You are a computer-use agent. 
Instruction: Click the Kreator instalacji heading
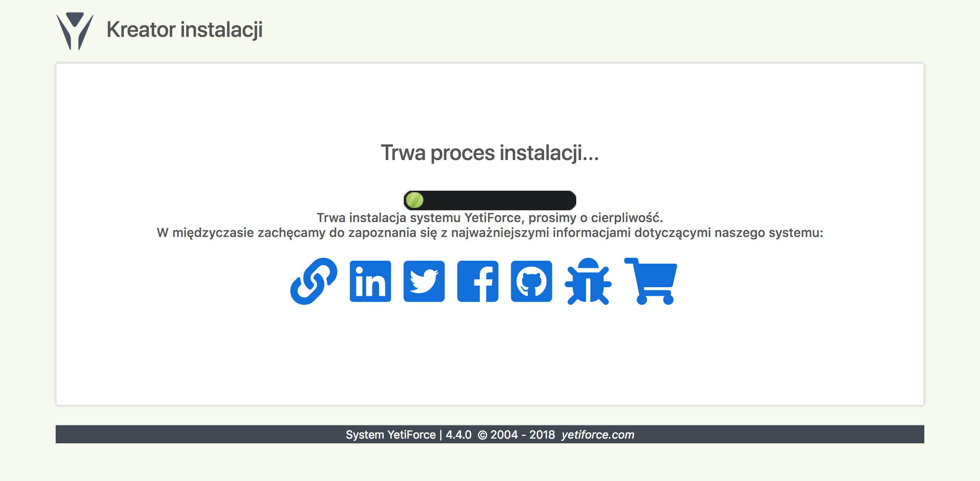185,30
